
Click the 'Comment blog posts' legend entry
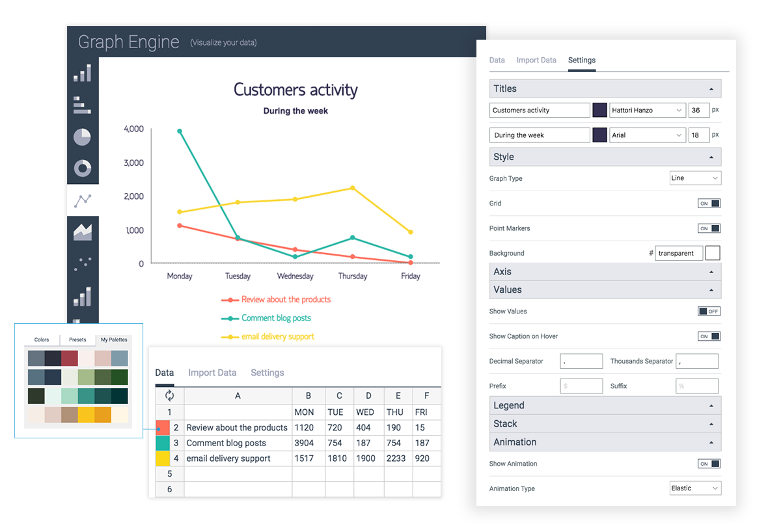(276, 318)
